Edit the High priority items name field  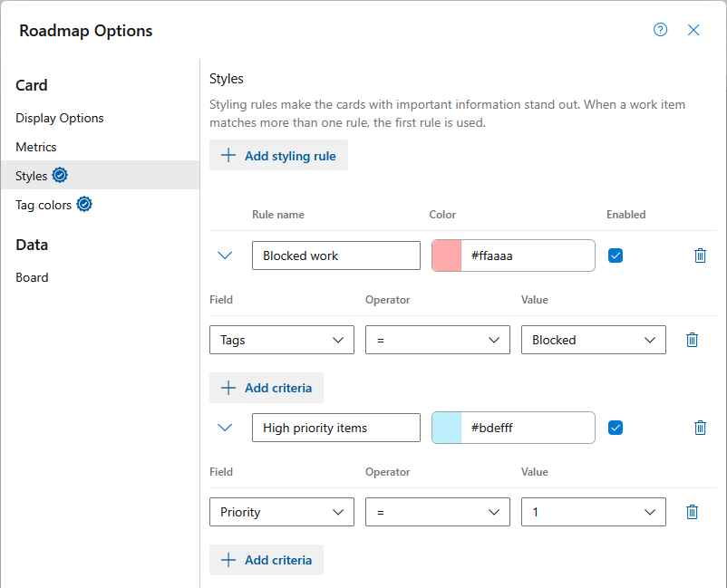(x=336, y=428)
